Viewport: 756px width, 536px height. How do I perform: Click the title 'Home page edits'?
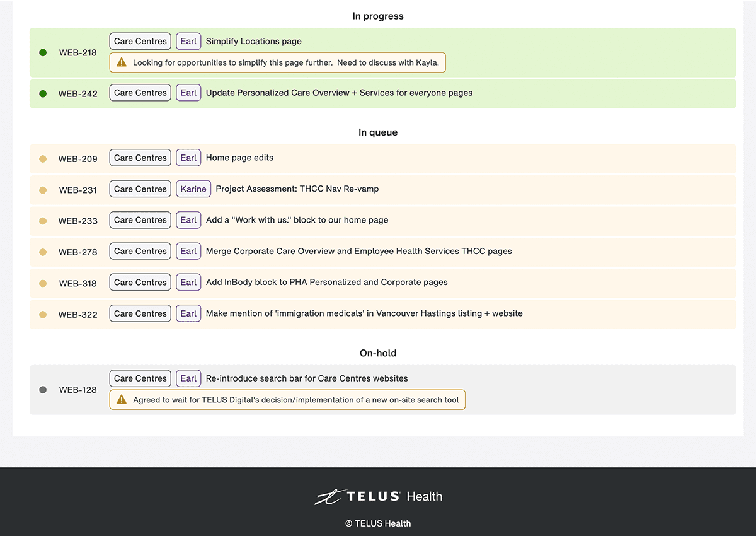[x=240, y=158]
